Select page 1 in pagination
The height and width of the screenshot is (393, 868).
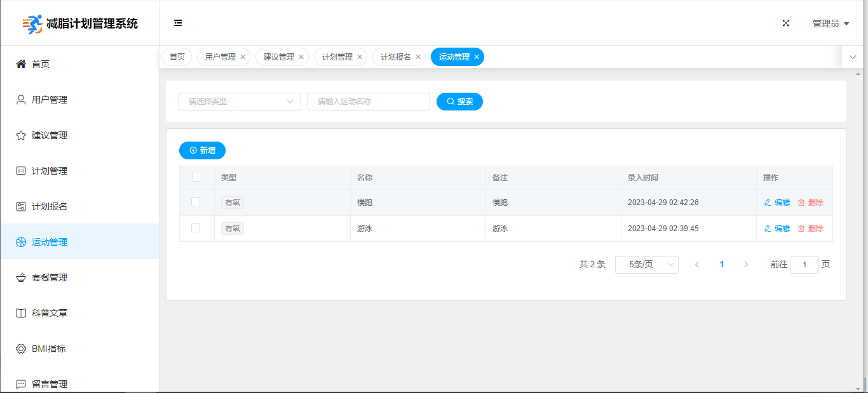(722, 265)
